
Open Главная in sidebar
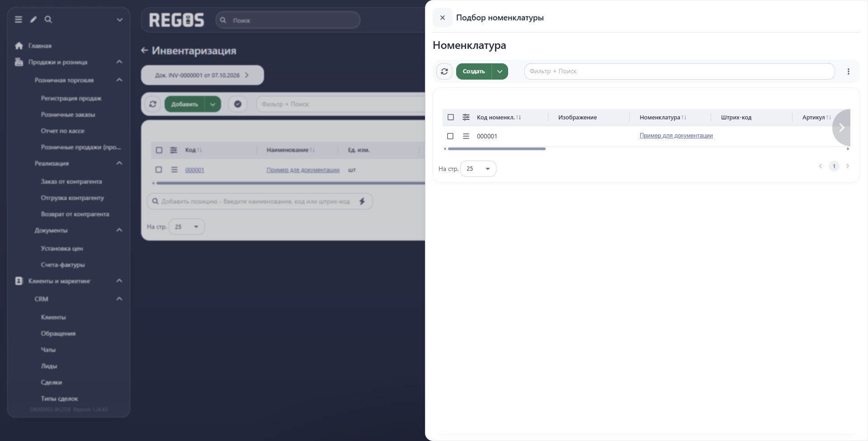pos(40,46)
